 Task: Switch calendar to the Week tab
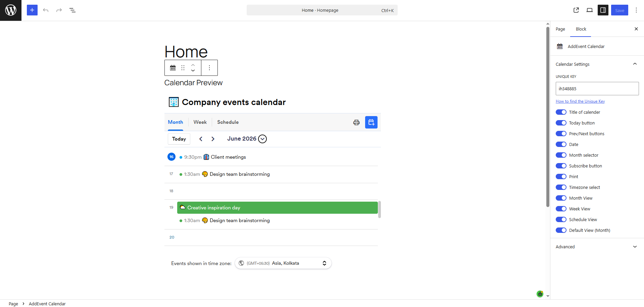tap(200, 122)
